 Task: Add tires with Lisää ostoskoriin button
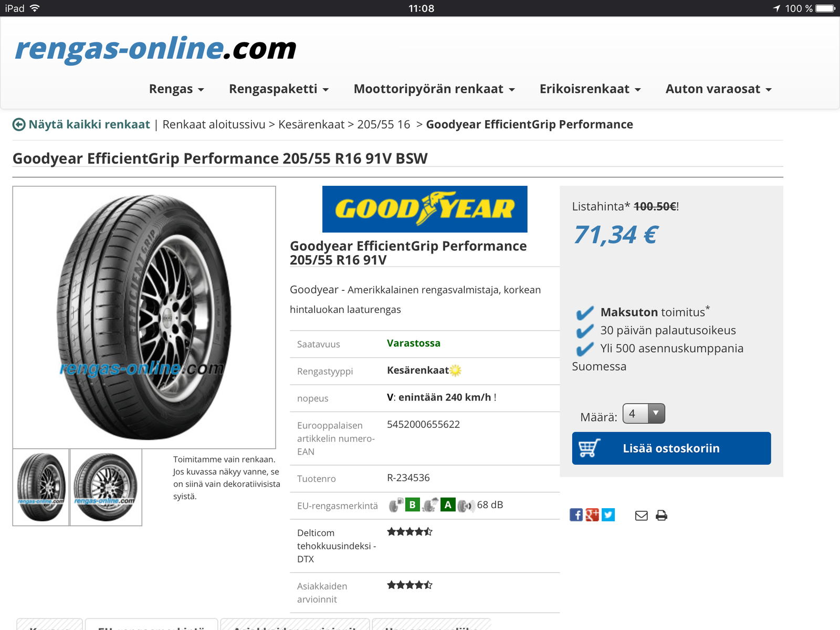[x=671, y=448]
